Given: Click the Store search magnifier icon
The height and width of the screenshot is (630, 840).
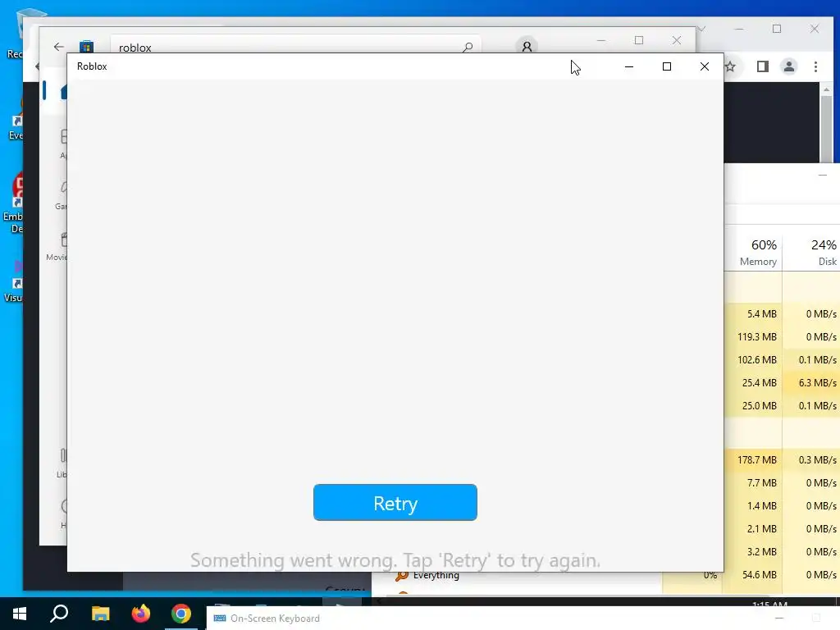Looking at the screenshot, I should point(468,47).
